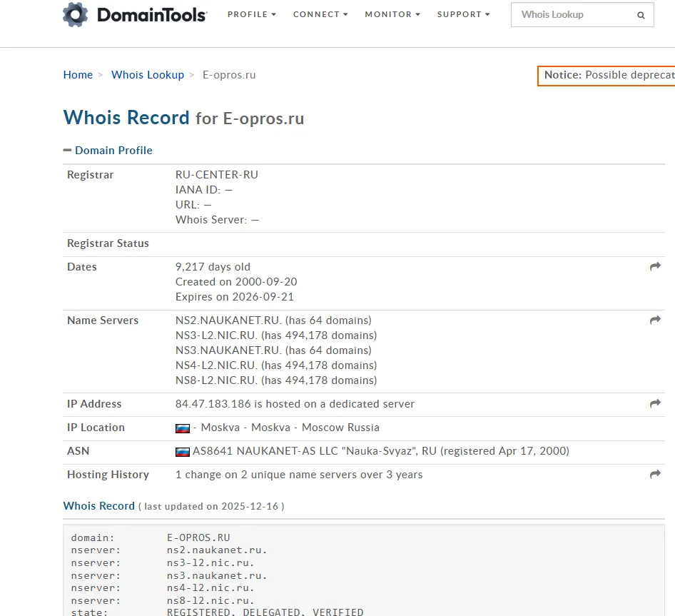This screenshot has width=675, height=616.
Task: Click the DomainTools gear logo
Action: tap(76, 15)
